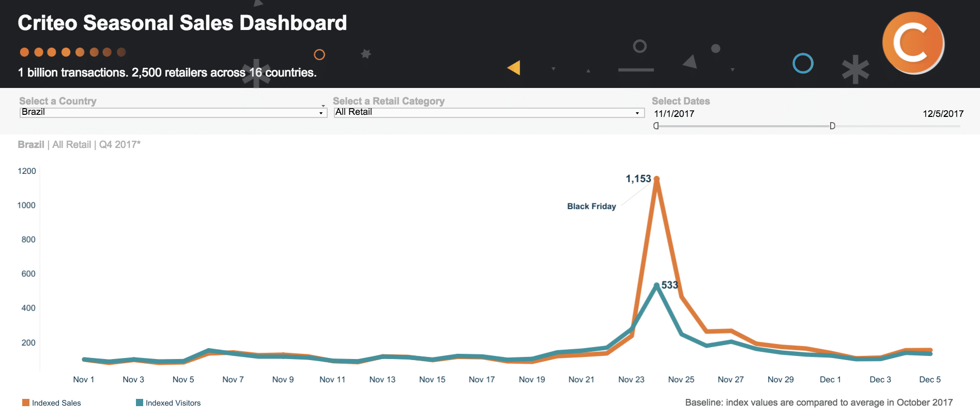Click the 1200 y-axis value
980x417 pixels.
point(27,171)
